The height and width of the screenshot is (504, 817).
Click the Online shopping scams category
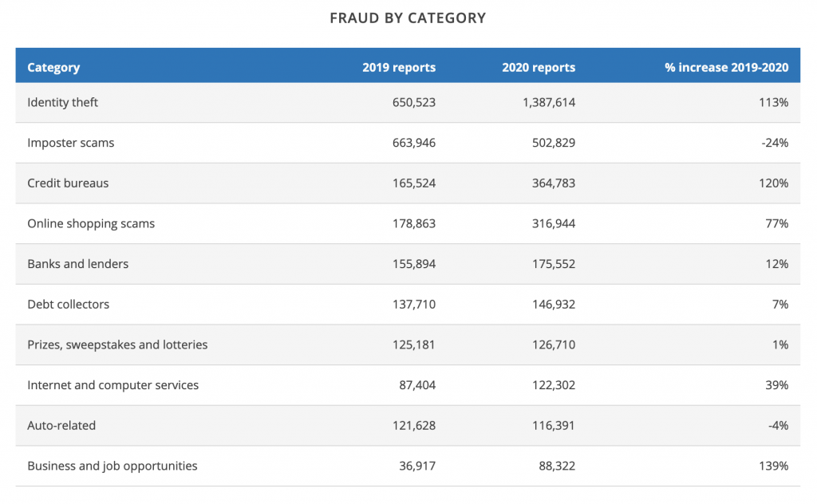point(91,223)
